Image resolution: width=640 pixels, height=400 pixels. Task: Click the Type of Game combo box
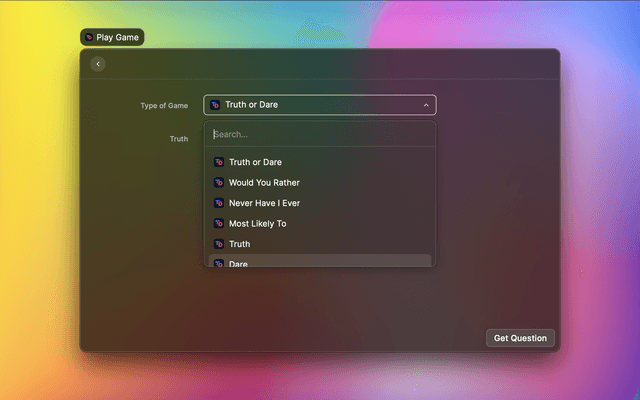pos(320,105)
